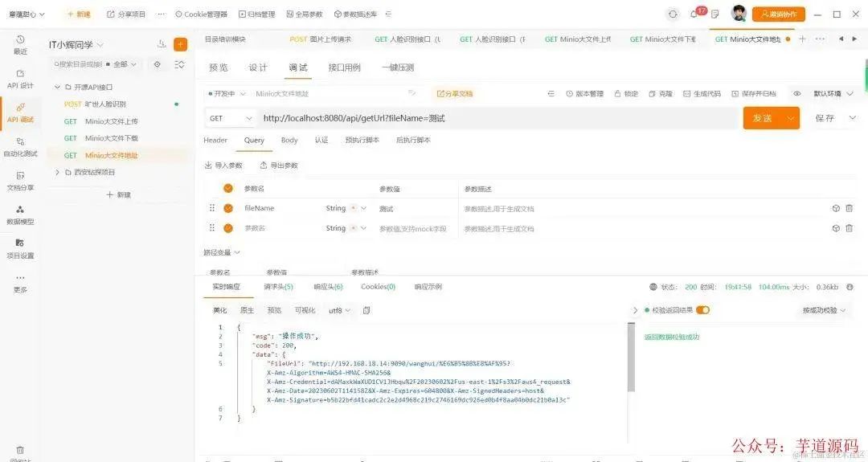Click 新建 at the bottom of the directory tree

pyautogui.click(x=119, y=194)
